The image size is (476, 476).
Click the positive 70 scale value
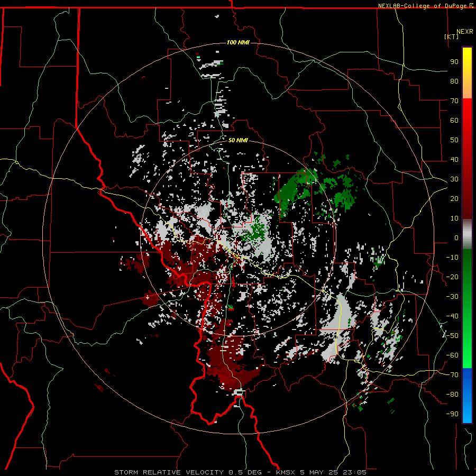pyautogui.click(x=454, y=101)
